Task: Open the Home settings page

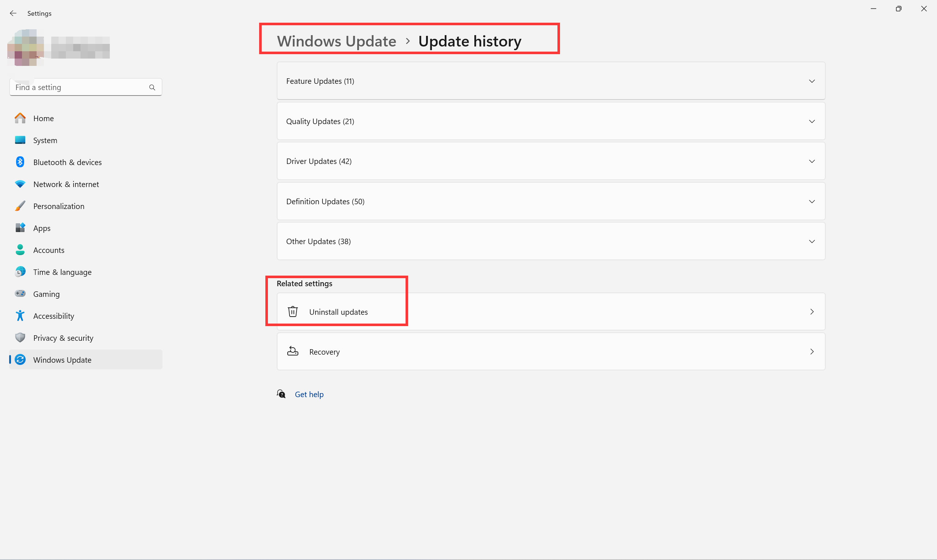Action: coord(86,118)
